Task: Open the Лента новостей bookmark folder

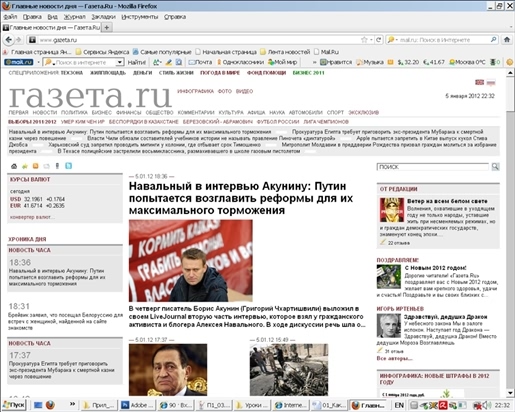Action: click(285, 52)
